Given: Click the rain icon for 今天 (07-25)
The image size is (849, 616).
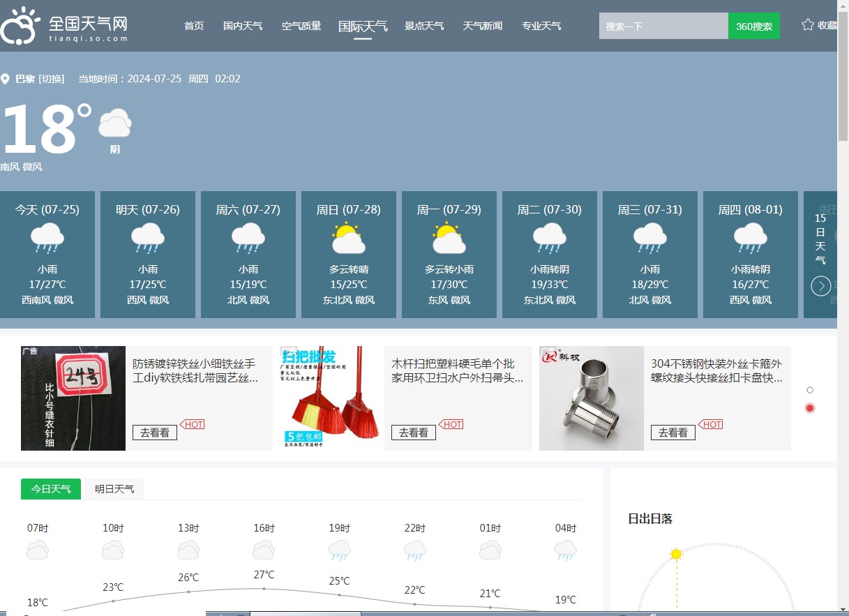Looking at the screenshot, I should [47, 239].
